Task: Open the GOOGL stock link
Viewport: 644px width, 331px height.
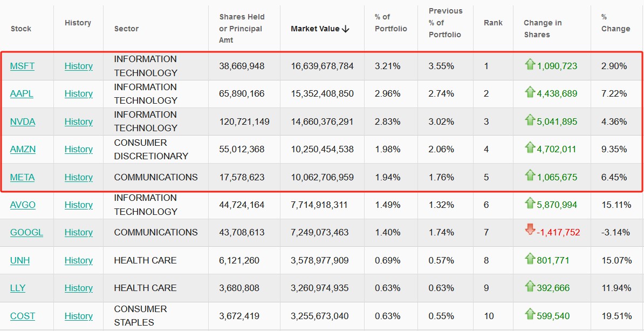Action: [x=26, y=232]
